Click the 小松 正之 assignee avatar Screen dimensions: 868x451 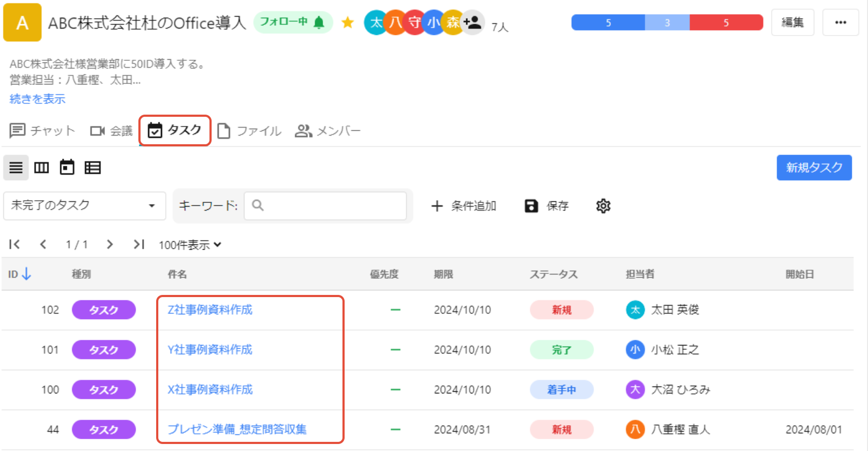click(x=635, y=350)
